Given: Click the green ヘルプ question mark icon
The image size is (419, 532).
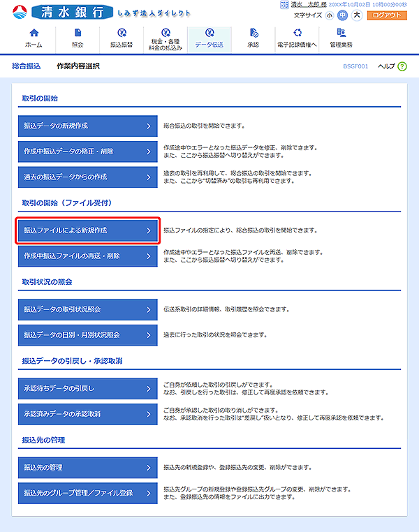Looking at the screenshot, I should click(402, 66).
